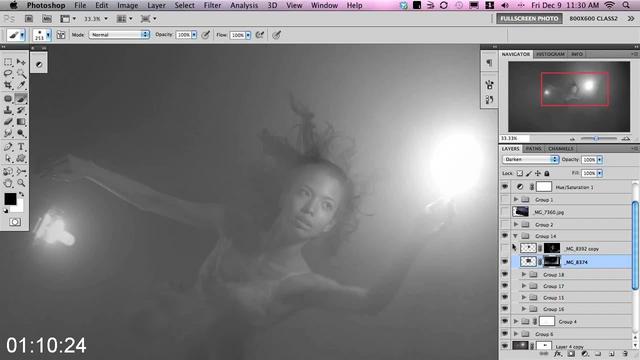Open the Analysis menu
The image size is (640, 360).
[244, 5]
